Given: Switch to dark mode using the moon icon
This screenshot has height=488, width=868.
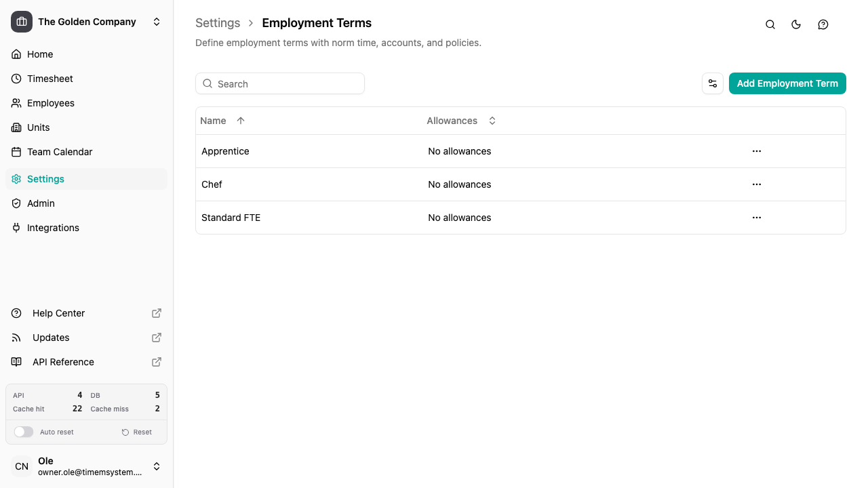Looking at the screenshot, I should [796, 24].
